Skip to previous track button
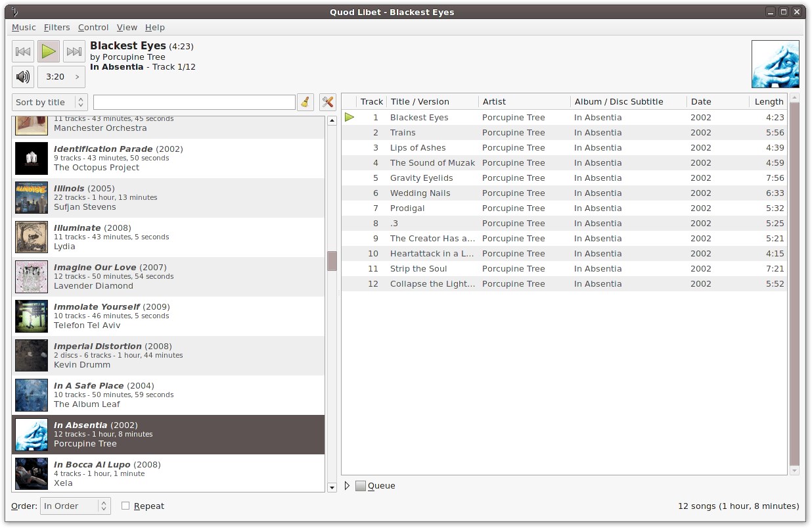 (23, 51)
